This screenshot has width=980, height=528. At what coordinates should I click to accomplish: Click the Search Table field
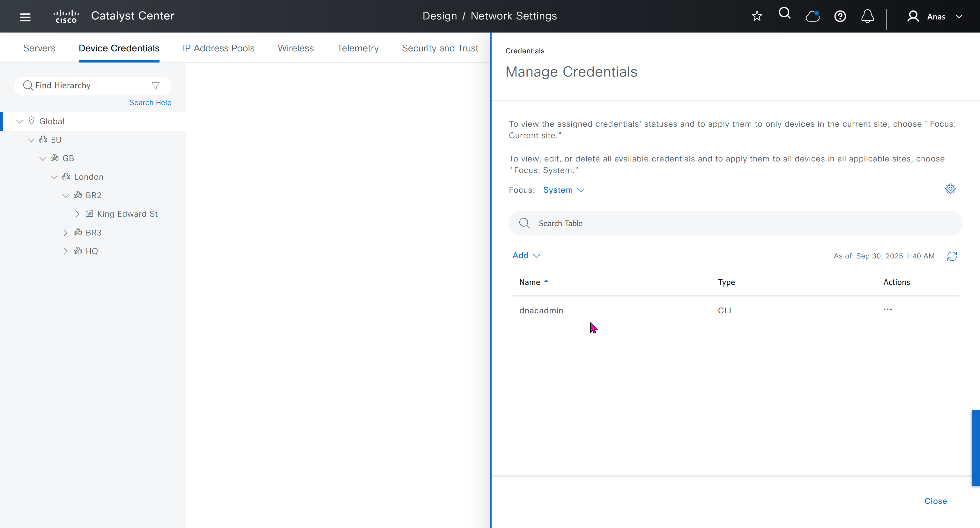735,223
